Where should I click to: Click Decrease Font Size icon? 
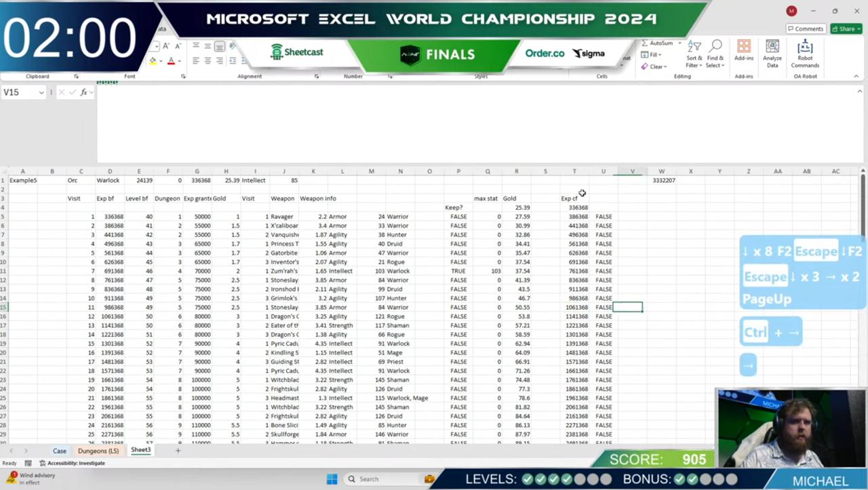click(178, 46)
